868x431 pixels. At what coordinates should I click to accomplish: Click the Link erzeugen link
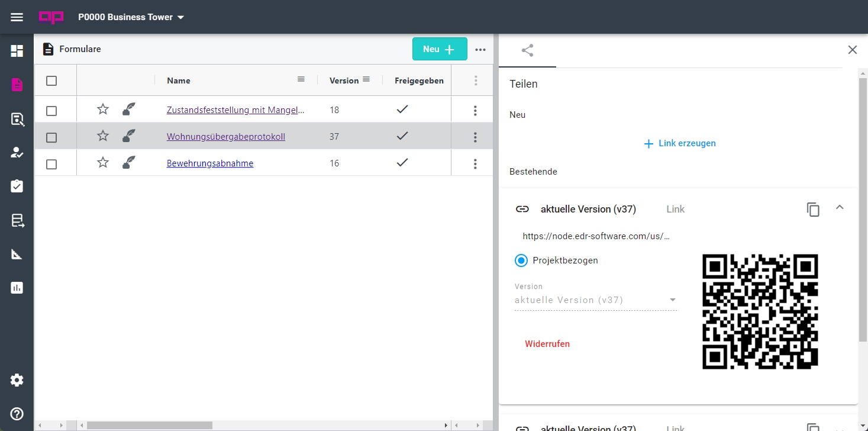point(680,143)
